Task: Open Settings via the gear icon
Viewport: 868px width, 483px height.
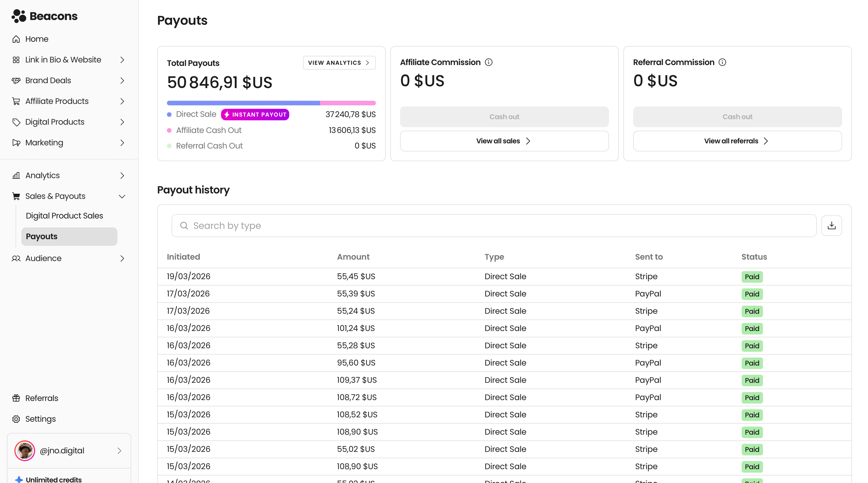Action: point(16,419)
